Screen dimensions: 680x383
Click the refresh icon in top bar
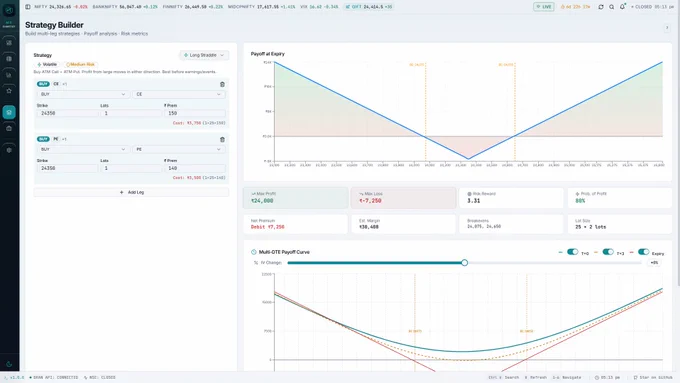(601, 7)
